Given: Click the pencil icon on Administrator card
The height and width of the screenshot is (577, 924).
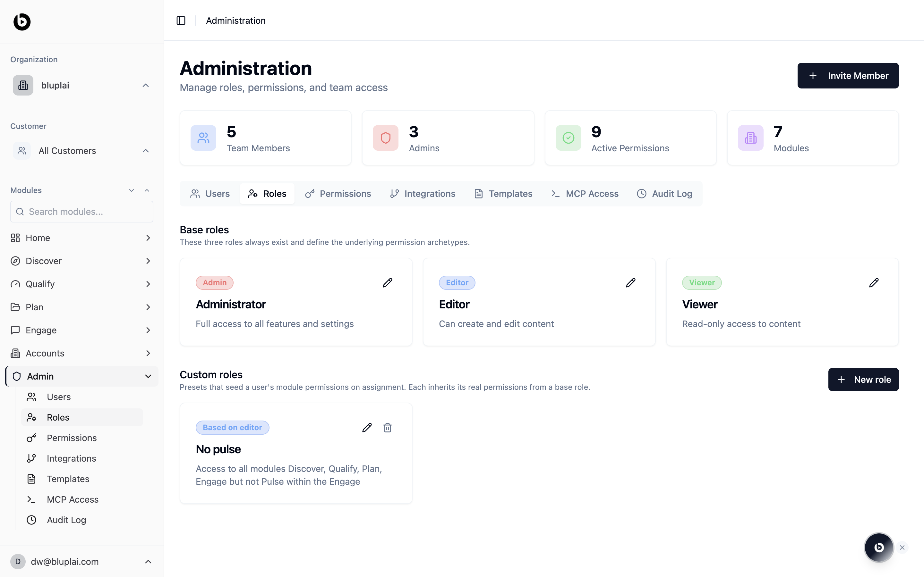Looking at the screenshot, I should click(387, 283).
